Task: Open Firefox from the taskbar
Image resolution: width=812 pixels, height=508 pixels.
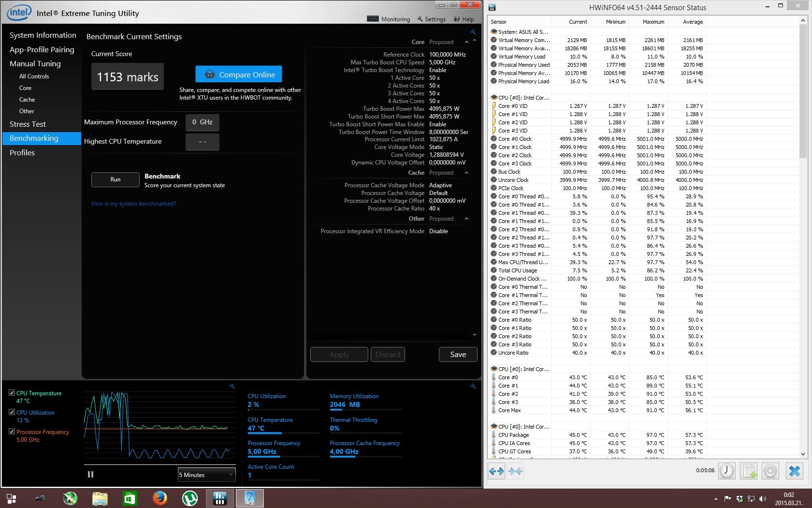Action: [x=159, y=498]
